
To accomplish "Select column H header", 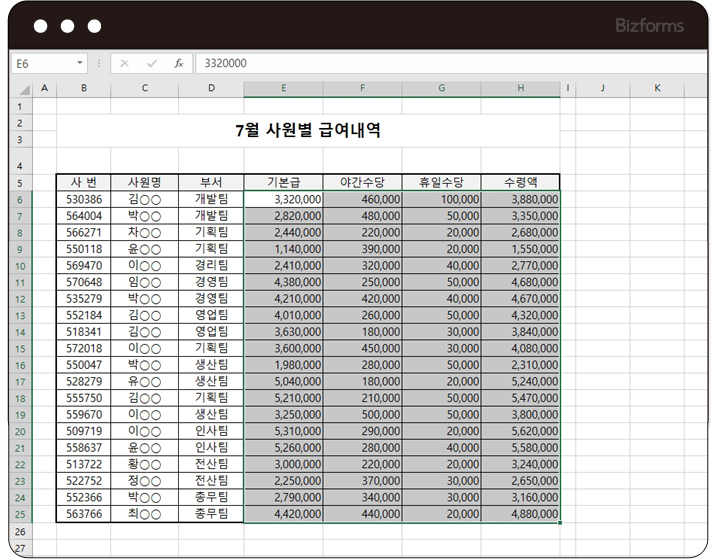I will [520, 89].
